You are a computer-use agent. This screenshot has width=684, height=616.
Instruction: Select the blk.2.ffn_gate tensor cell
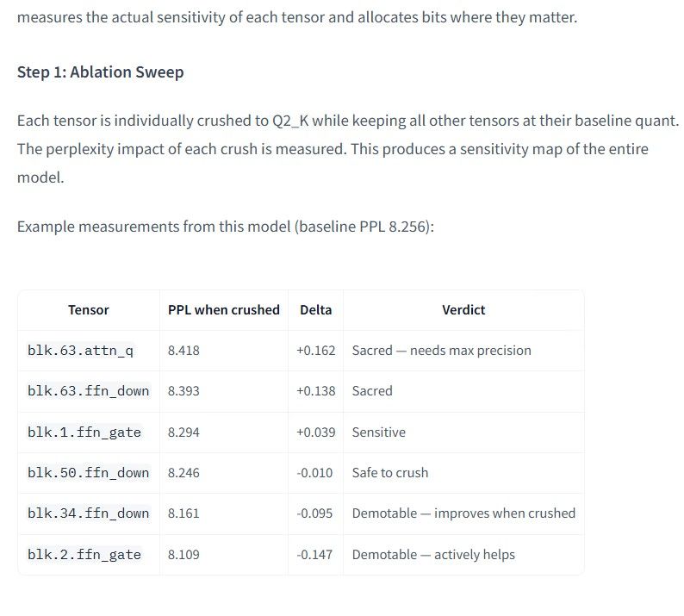pos(84,555)
